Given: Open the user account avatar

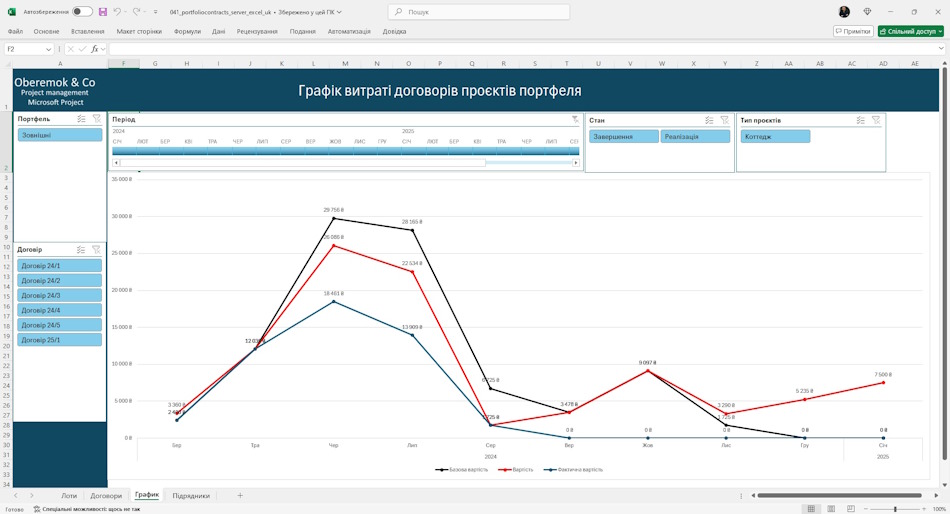Looking at the screenshot, I should coord(844,12).
